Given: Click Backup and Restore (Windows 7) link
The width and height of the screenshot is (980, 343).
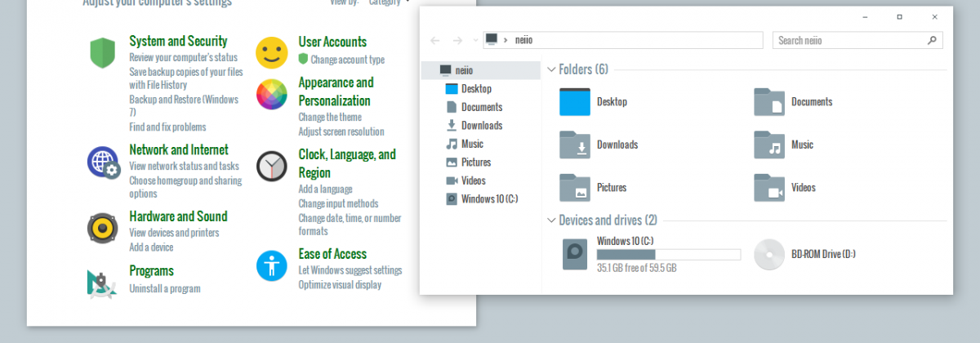Looking at the screenshot, I should (185, 106).
